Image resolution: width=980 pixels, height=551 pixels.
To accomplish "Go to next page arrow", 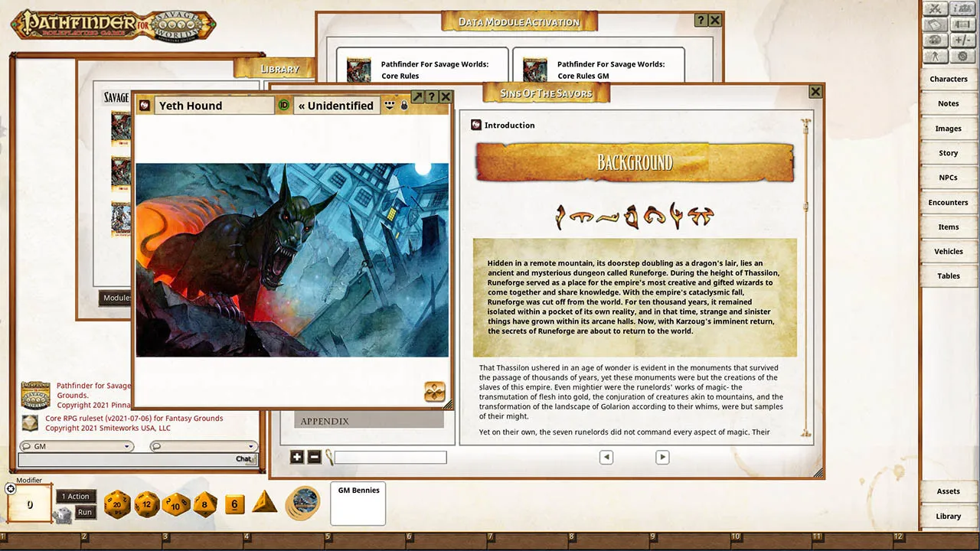I will 662,457.
